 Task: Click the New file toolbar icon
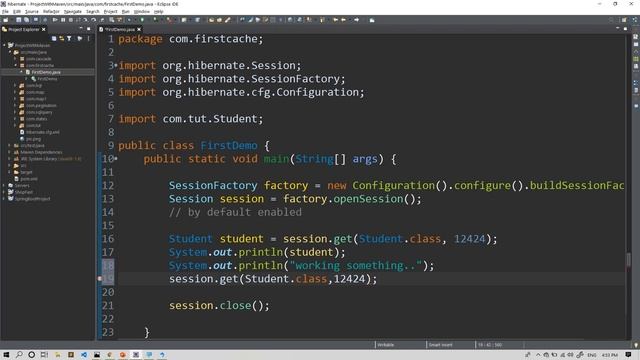pyautogui.click(x=6, y=20)
